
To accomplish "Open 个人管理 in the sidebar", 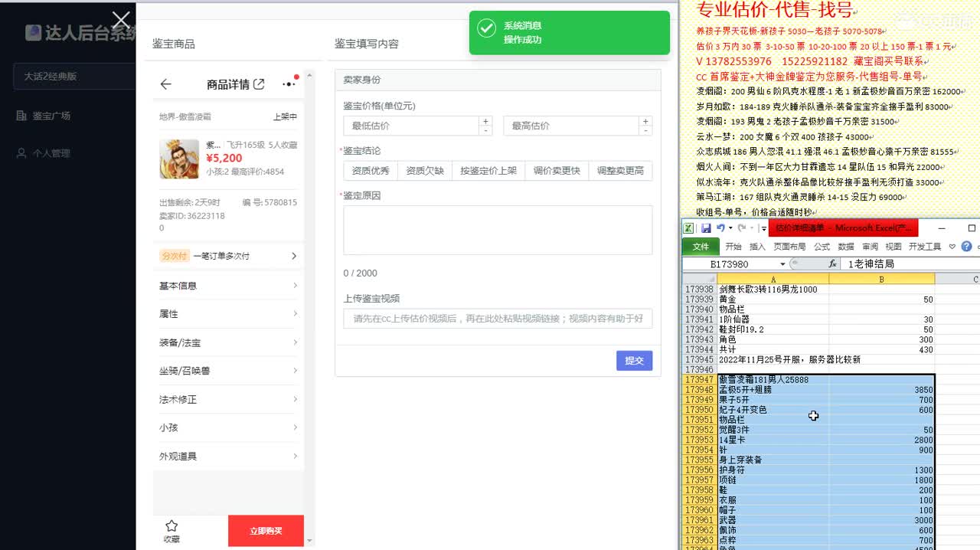I will pos(51,153).
